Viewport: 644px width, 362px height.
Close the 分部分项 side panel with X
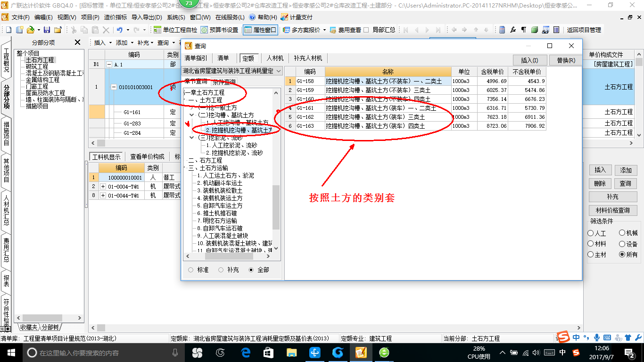pos(78,42)
